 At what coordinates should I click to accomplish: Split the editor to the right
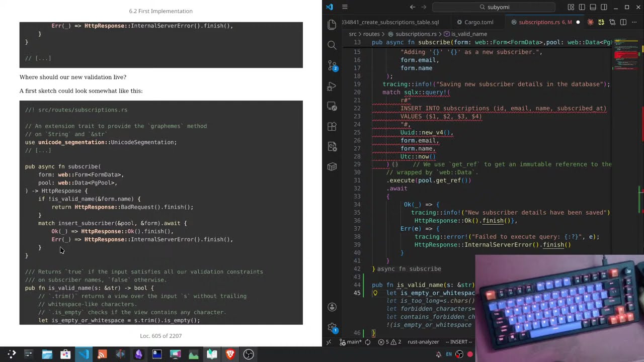623,22
